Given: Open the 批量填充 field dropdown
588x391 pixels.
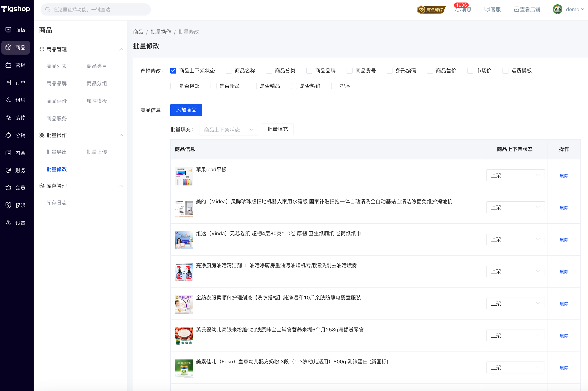Looking at the screenshot, I should tap(228, 129).
